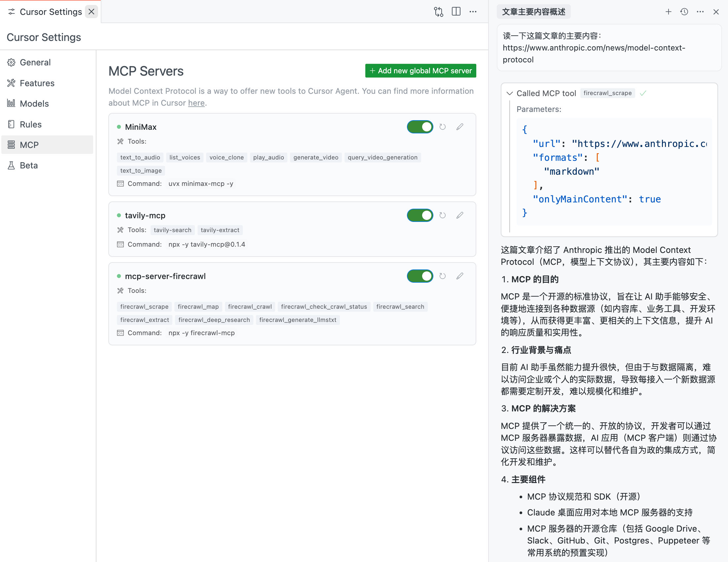Disable the MiniMax server toggle
The width and height of the screenshot is (728, 562).
pos(420,127)
